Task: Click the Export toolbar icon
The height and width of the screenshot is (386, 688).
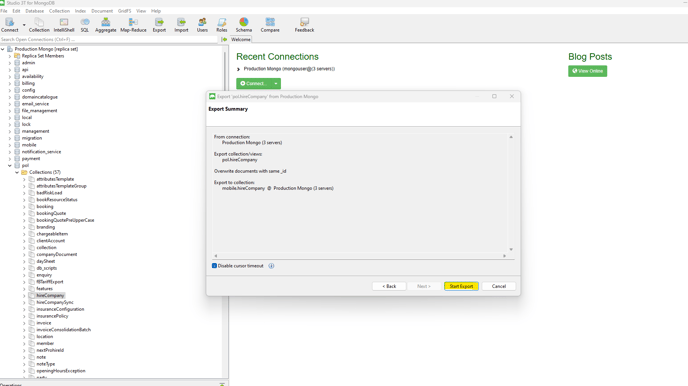Action: (159, 22)
